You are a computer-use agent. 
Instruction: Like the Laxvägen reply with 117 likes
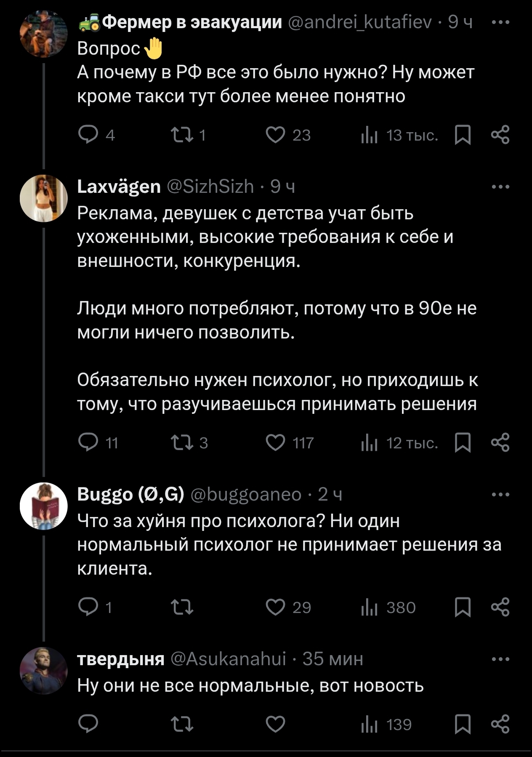tap(276, 443)
